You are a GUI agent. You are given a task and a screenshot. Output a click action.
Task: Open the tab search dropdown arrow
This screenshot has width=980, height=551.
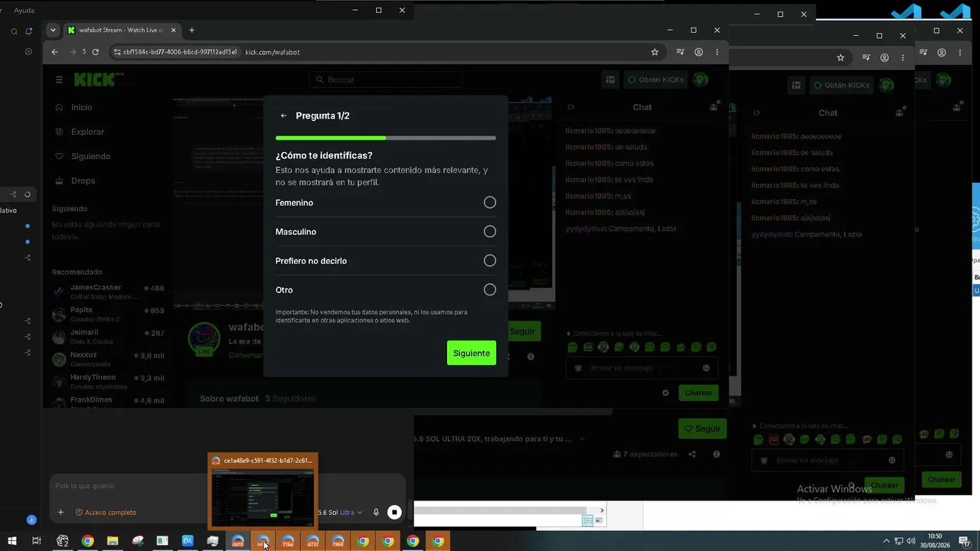[53, 31]
